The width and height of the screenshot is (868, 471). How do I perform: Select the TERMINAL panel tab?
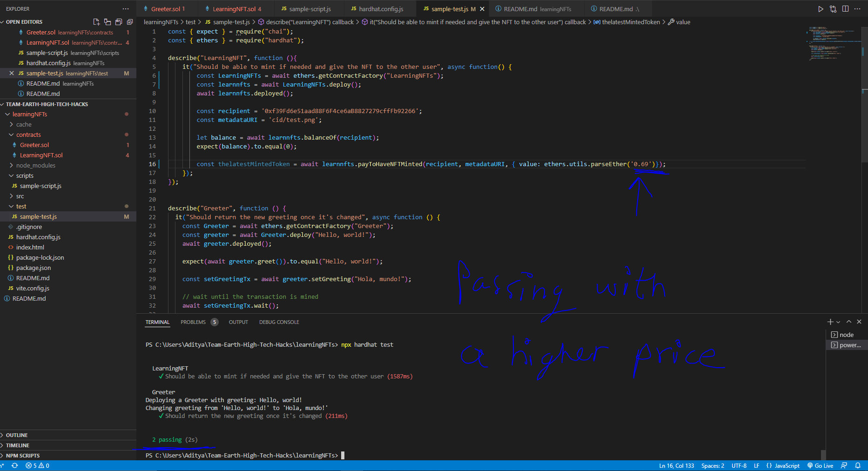(x=157, y=322)
